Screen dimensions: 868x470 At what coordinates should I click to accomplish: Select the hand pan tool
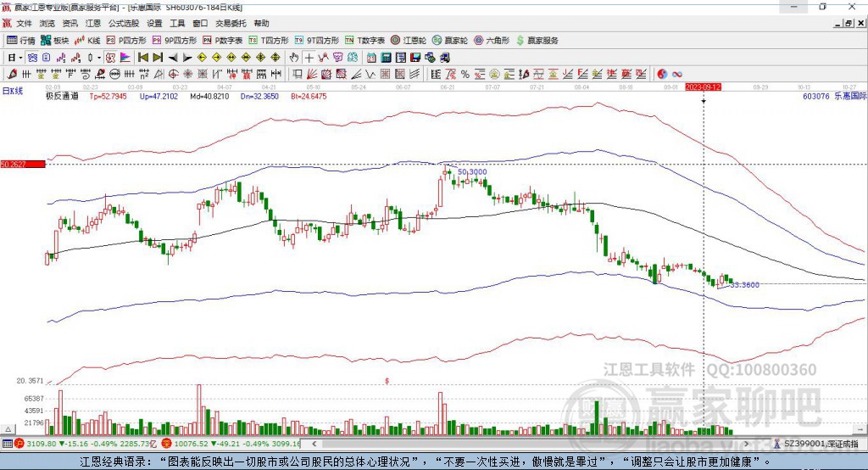click(x=294, y=58)
